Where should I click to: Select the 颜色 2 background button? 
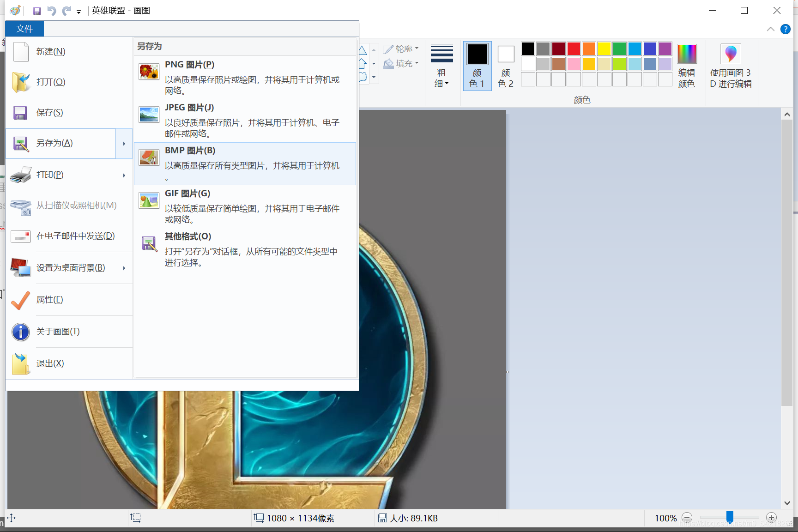(506, 66)
